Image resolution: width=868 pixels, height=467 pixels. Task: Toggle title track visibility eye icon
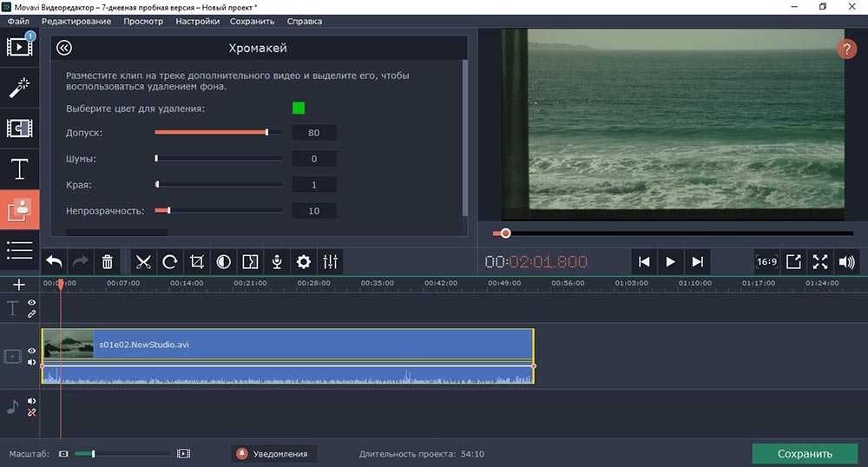pyautogui.click(x=31, y=303)
